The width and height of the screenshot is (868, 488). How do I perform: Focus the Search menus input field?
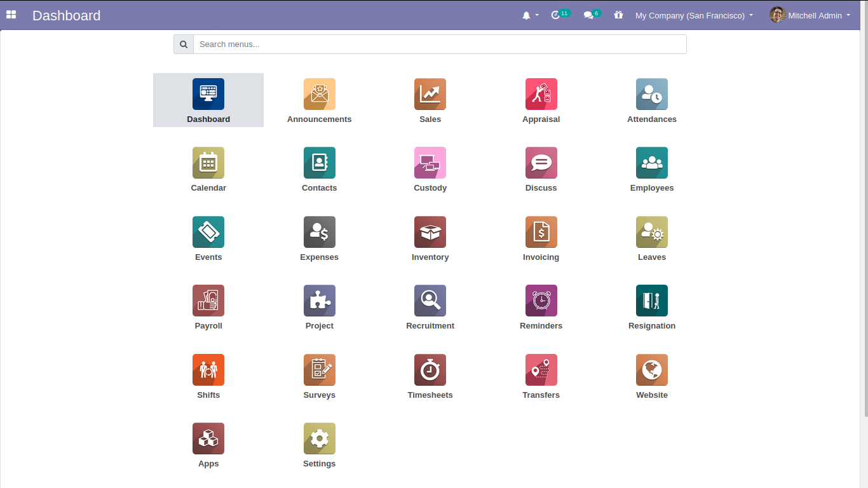pos(440,44)
